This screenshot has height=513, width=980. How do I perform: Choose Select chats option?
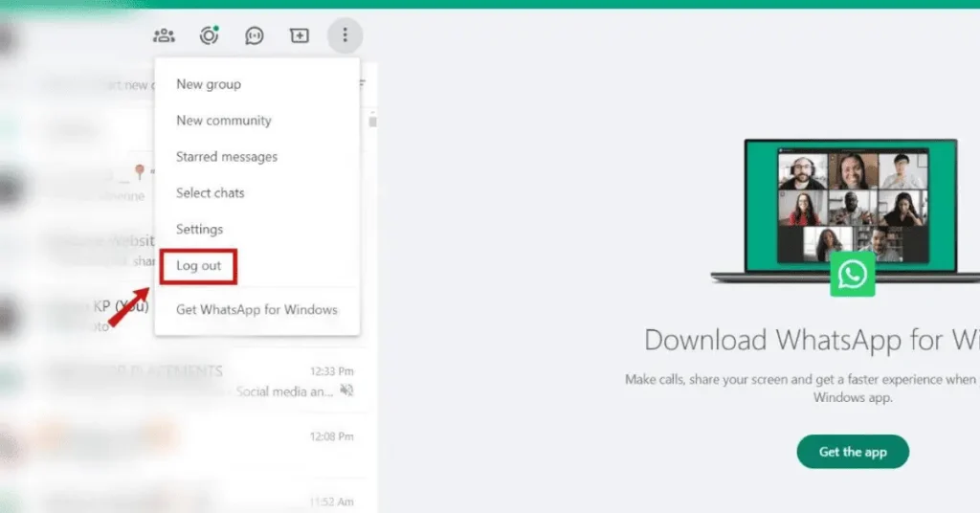pos(256,192)
